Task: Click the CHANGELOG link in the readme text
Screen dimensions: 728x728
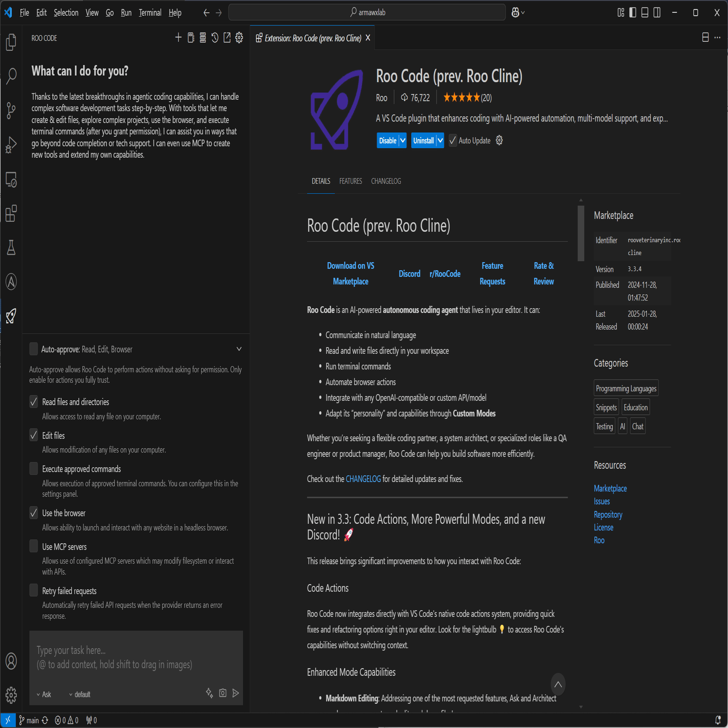Action: click(363, 479)
